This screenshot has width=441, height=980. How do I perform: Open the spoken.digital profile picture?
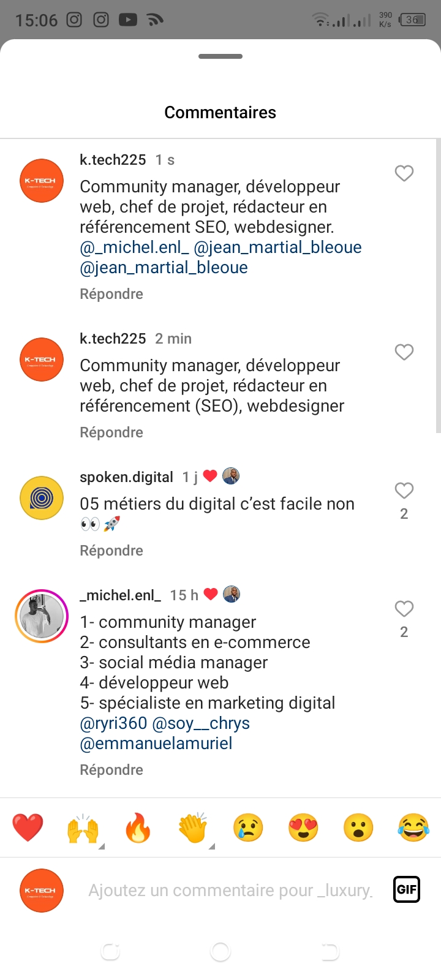tap(42, 498)
